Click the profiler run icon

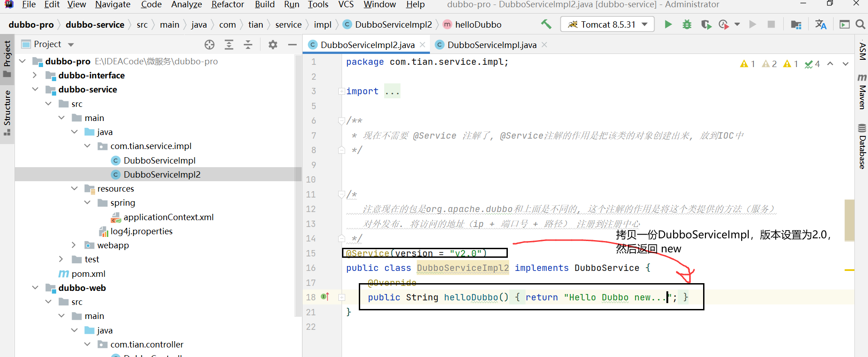click(x=723, y=24)
